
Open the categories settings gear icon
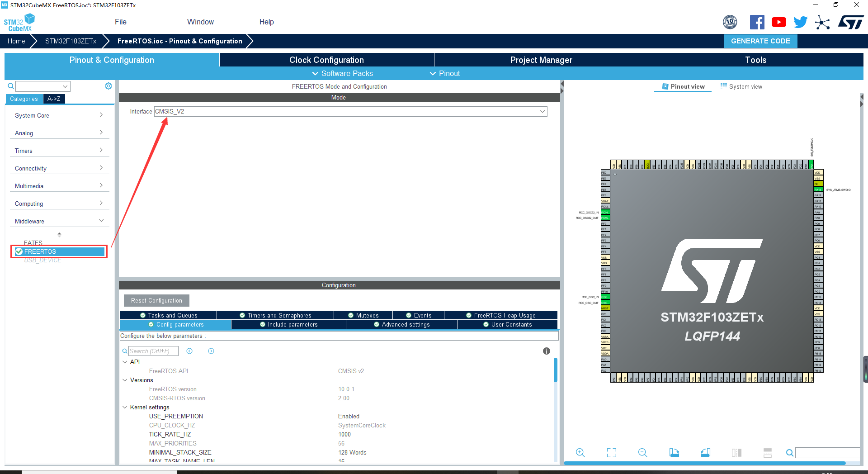108,86
